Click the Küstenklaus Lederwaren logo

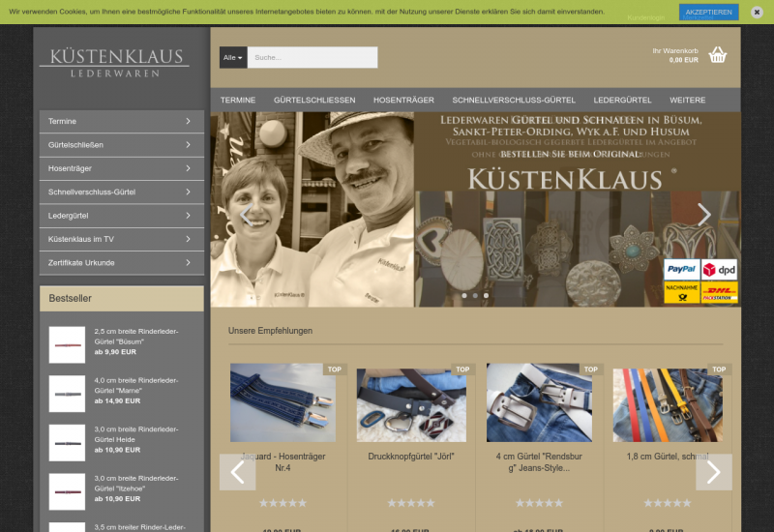coord(114,63)
